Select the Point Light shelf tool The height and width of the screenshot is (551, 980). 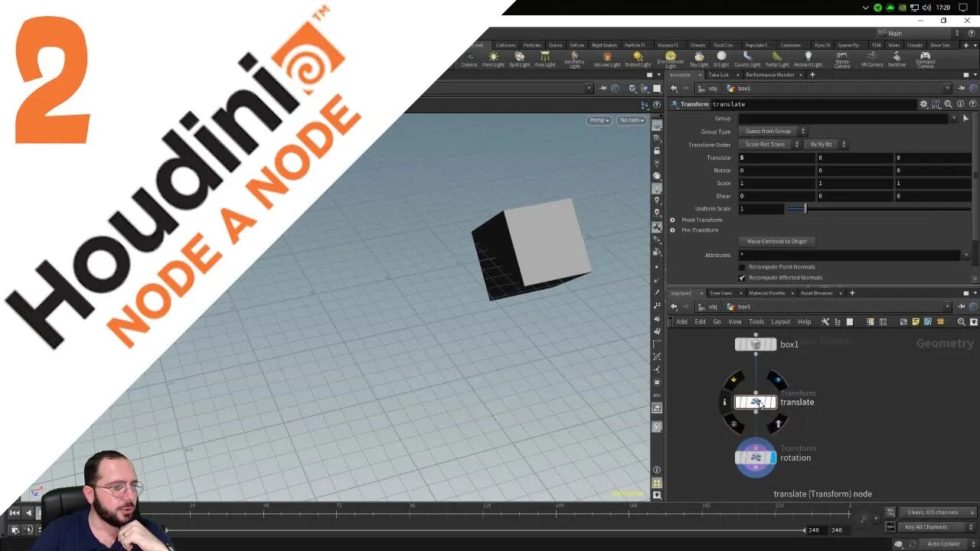[x=493, y=60]
